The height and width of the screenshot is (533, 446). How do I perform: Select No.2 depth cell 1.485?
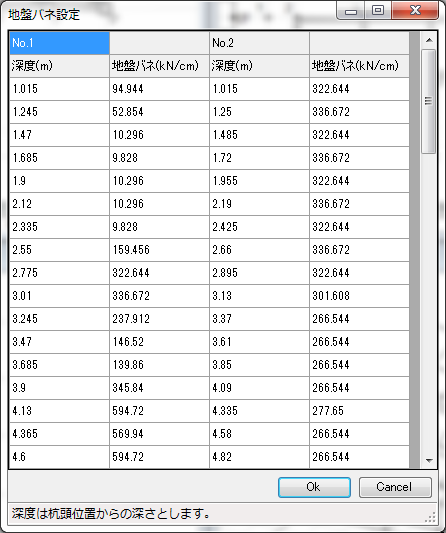pos(260,135)
